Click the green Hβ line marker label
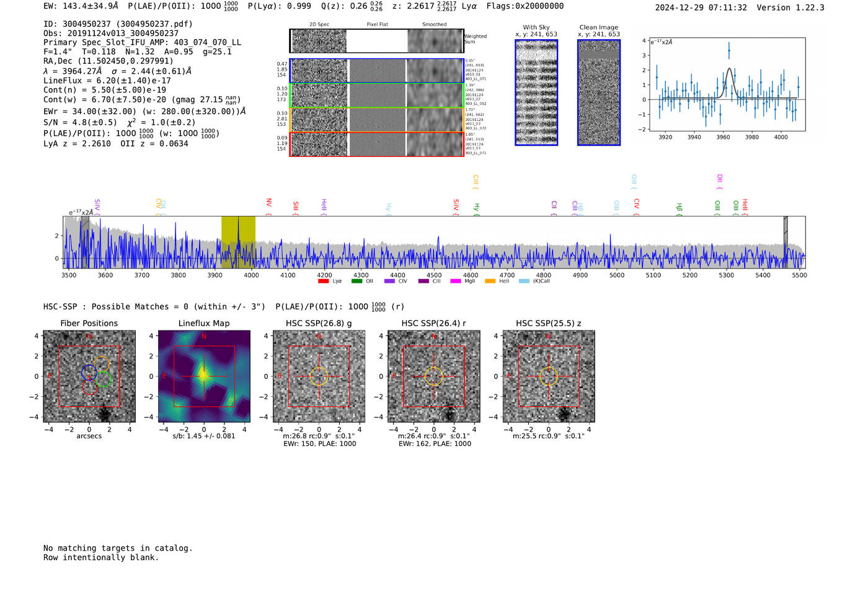868x591 pixels. point(679,208)
